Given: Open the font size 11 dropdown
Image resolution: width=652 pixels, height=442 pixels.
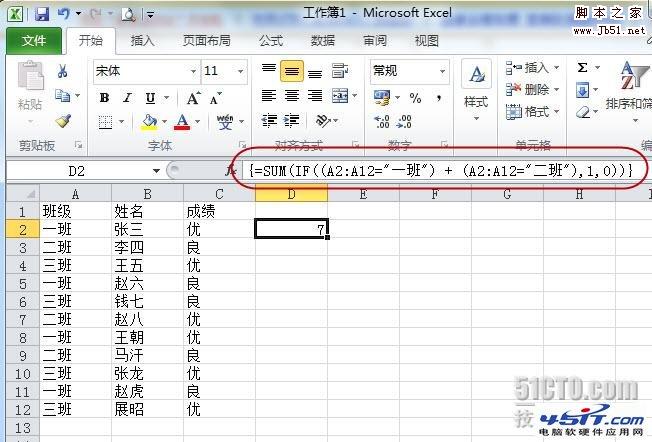Looking at the screenshot, I should click(240, 72).
